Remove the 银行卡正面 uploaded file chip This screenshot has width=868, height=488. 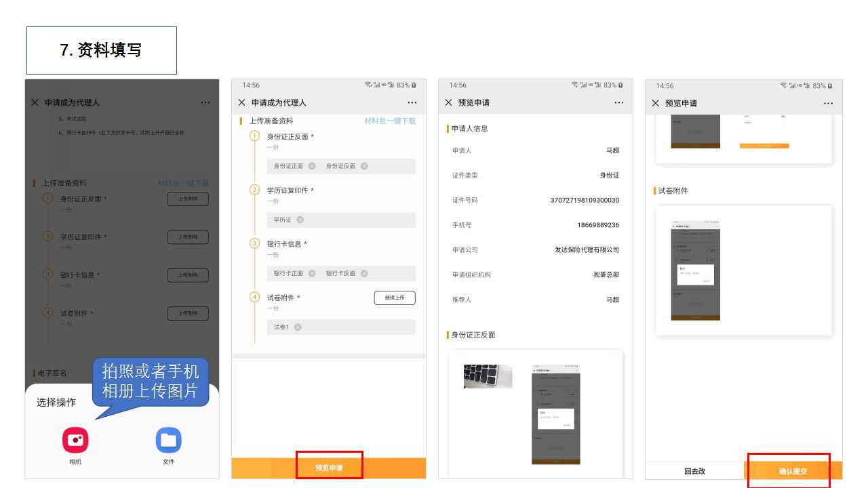click(x=312, y=274)
